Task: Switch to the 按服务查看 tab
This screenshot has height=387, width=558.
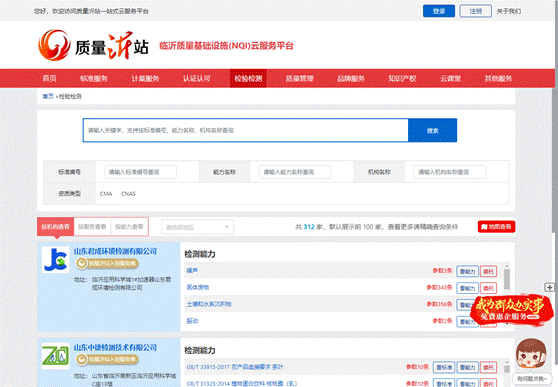Action: pos(92,227)
